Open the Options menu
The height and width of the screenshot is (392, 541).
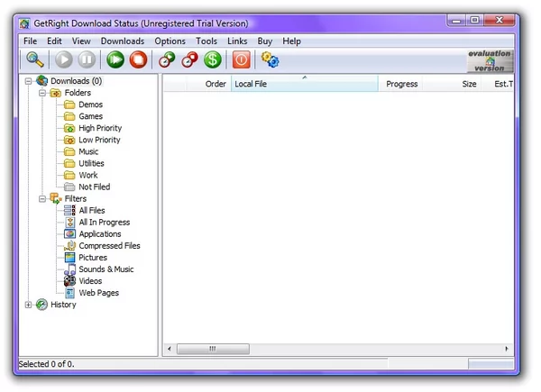(170, 41)
